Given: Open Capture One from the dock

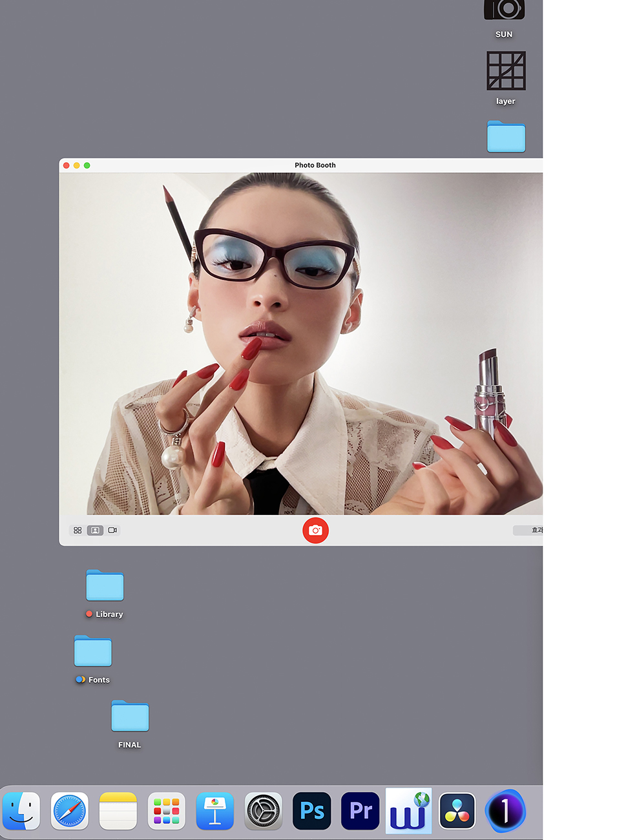Looking at the screenshot, I should [x=505, y=811].
